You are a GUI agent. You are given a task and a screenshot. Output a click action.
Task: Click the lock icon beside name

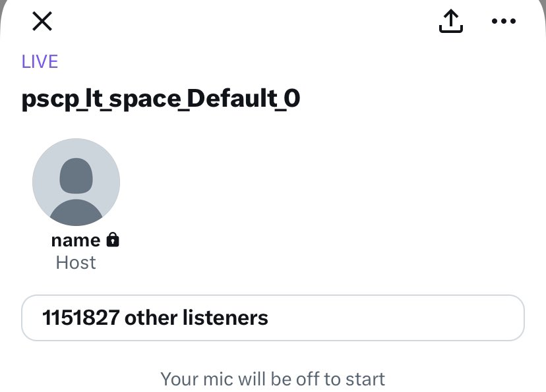point(113,240)
